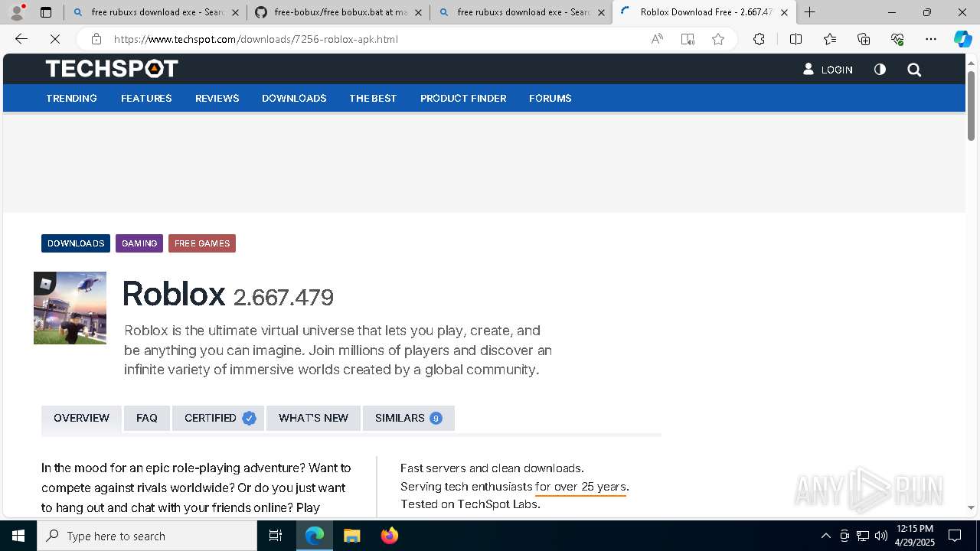The width and height of the screenshot is (980, 551).
Task: Open a new tab with plus button
Action: pos(809,12)
